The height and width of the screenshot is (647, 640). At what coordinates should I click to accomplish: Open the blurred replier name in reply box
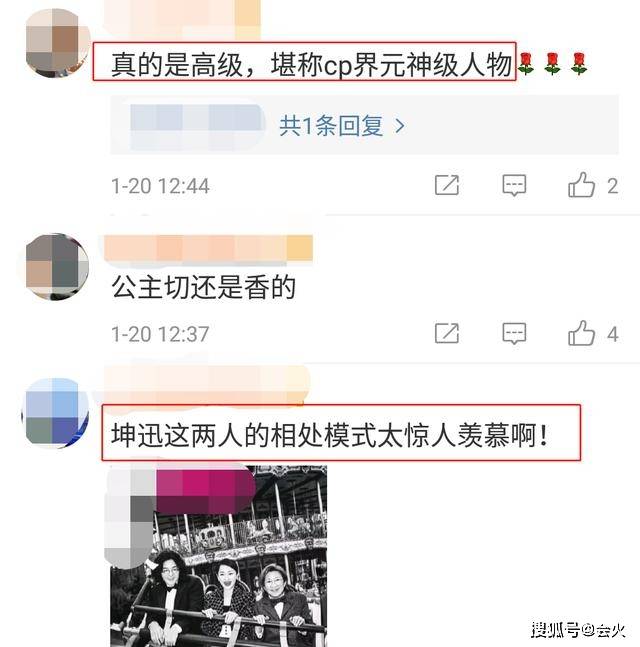pyautogui.click(x=197, y=123)
